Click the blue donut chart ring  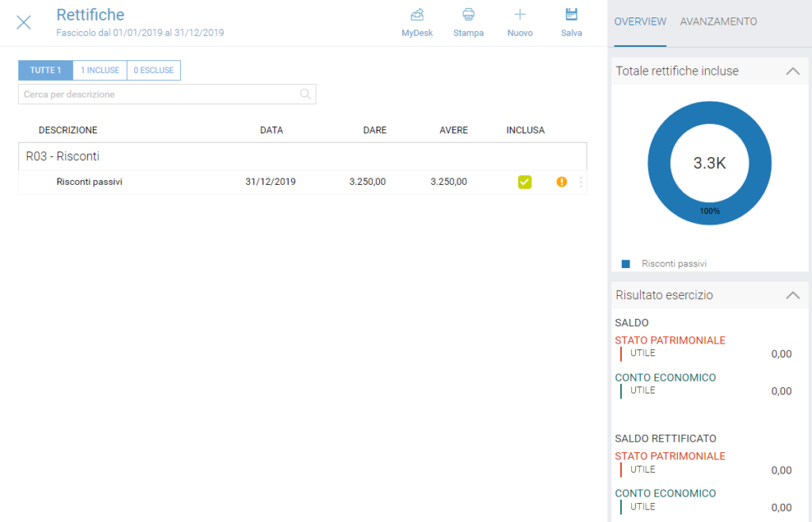657,163
